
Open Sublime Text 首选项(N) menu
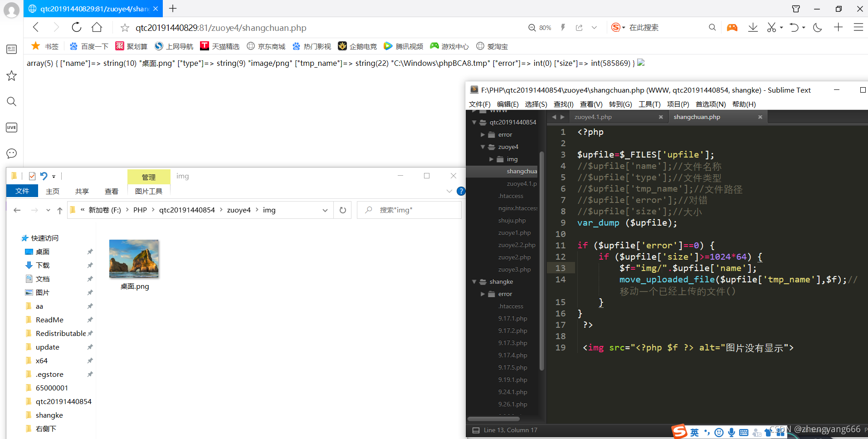click(711, 104)
